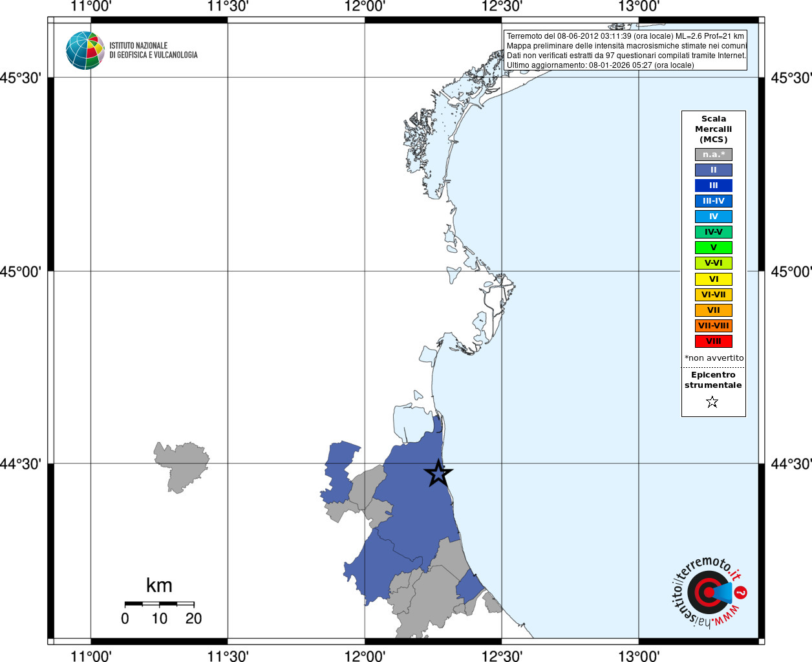Click the small blue coastal municipality south

pos(469,588)
